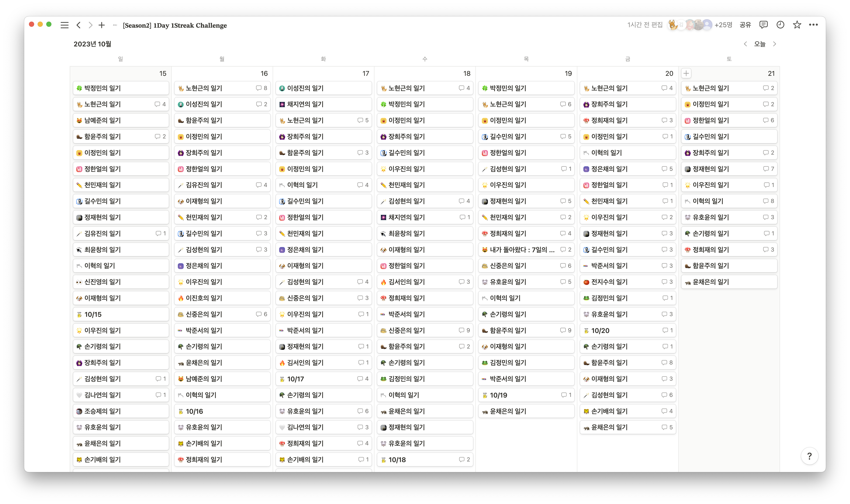Create a new page with plus icon
The image size is (850, 504).
[102, 25]
